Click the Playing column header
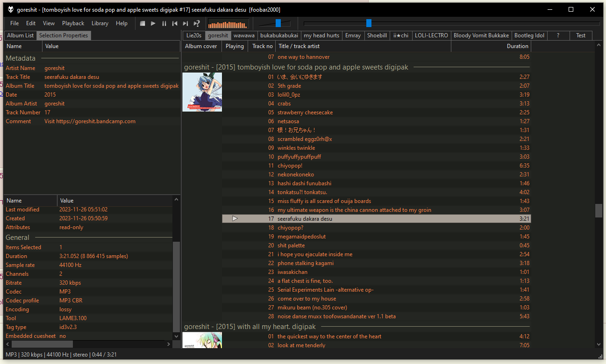This screenshot has height=364, width=606. point(235,46)
